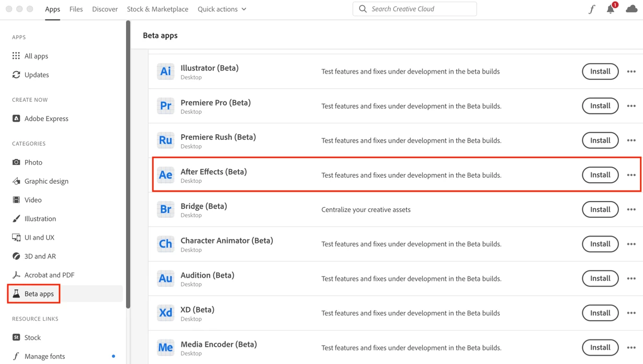Select the Character Animator (Beta) title text
Screen dimensions: 643x364
pyautogui.click(x=227, y=241)
